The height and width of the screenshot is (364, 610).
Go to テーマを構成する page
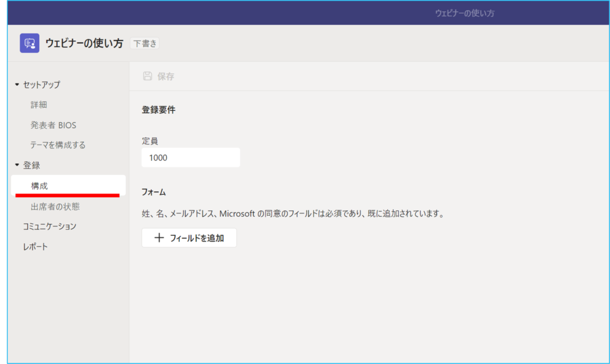[x=58, y=145]
